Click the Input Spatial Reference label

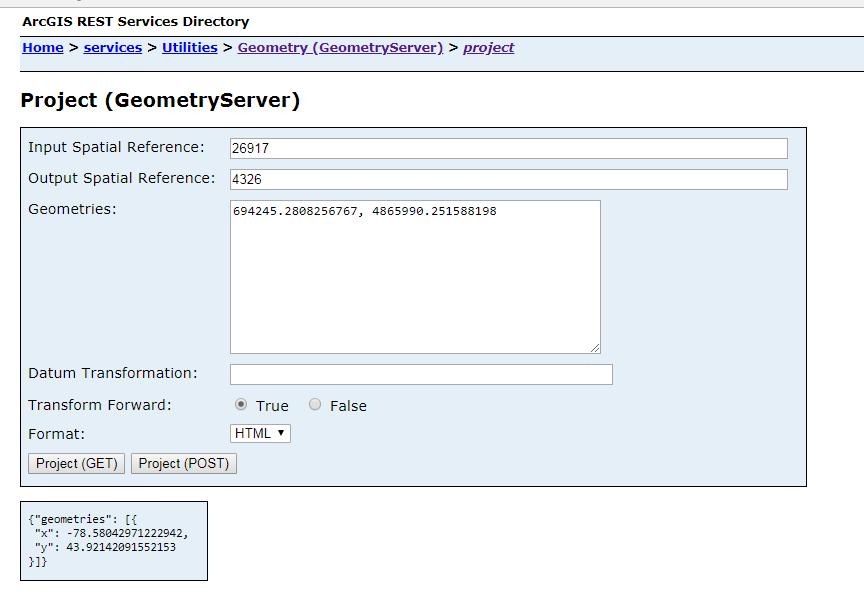116,147
